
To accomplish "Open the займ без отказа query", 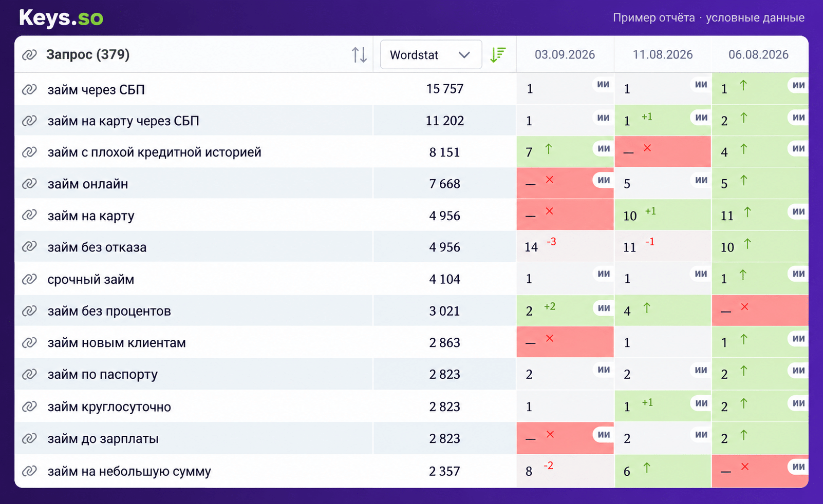I will 97,247.
